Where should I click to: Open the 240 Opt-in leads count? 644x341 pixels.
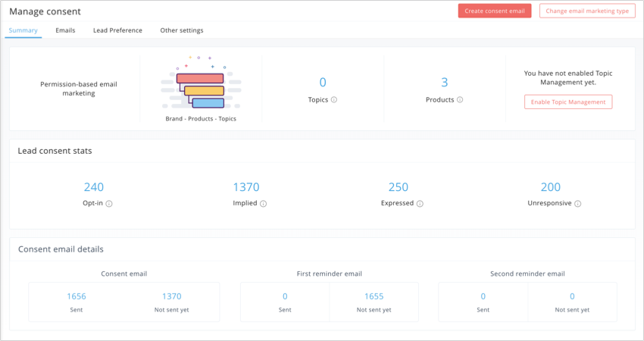(94, 187)
